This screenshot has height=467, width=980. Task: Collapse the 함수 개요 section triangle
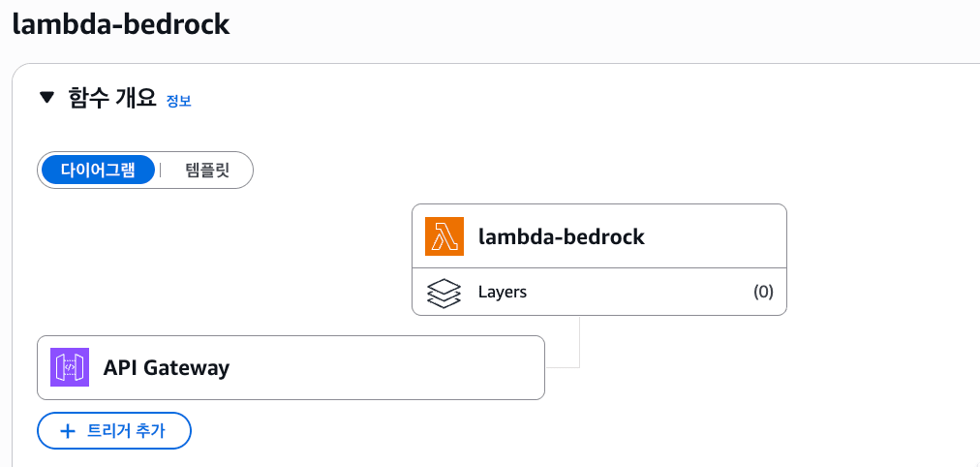46,97
